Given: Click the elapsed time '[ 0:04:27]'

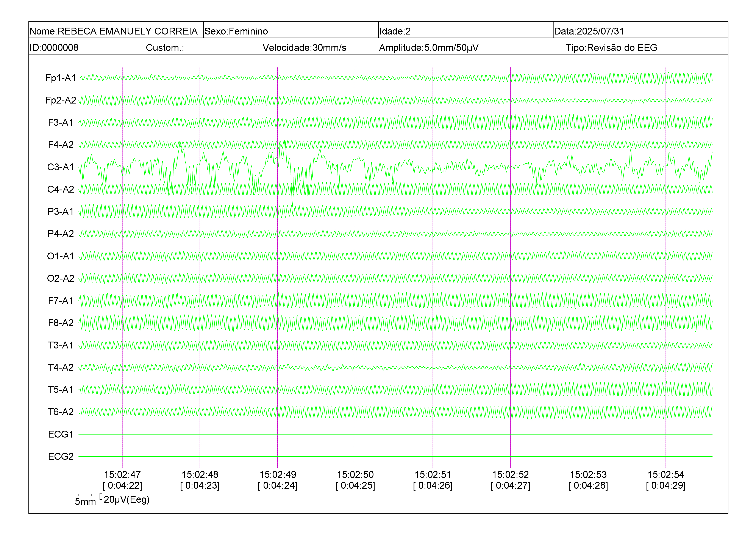Looking at the screenshot, I should point(510,486).
